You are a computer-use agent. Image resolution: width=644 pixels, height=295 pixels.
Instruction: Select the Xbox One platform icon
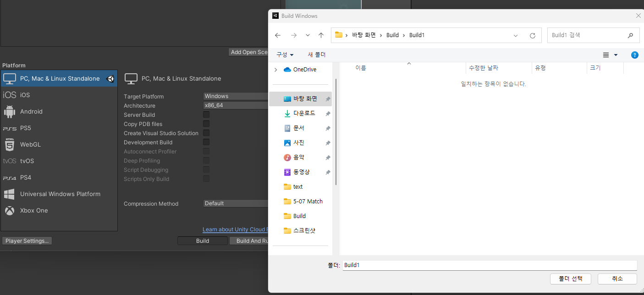(9, 210)
